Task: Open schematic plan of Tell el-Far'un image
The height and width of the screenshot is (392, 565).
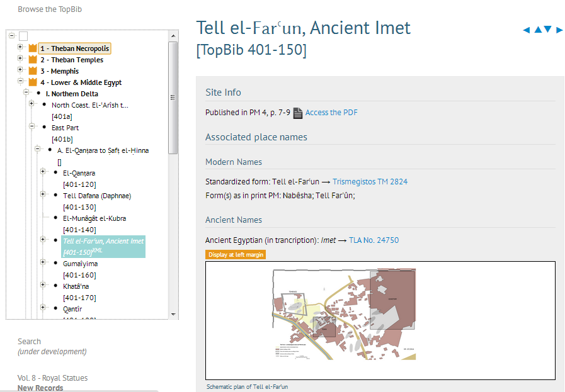Action: click(344, 314)
